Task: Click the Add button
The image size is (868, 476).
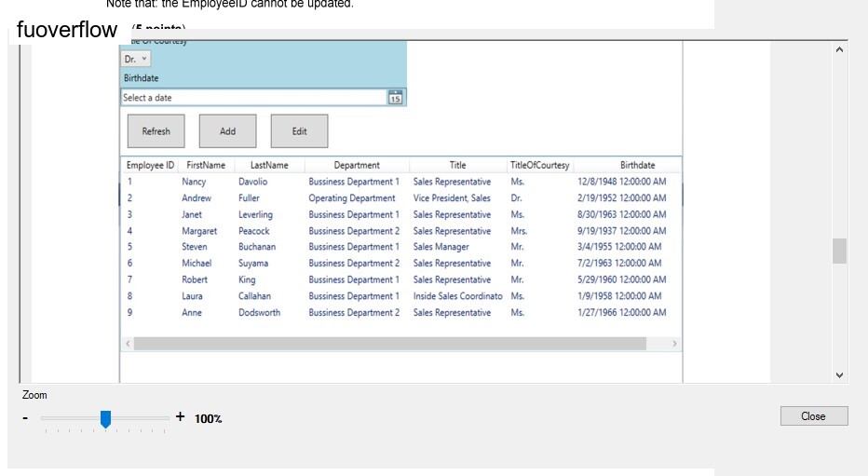Action: [x=227, y=131]
